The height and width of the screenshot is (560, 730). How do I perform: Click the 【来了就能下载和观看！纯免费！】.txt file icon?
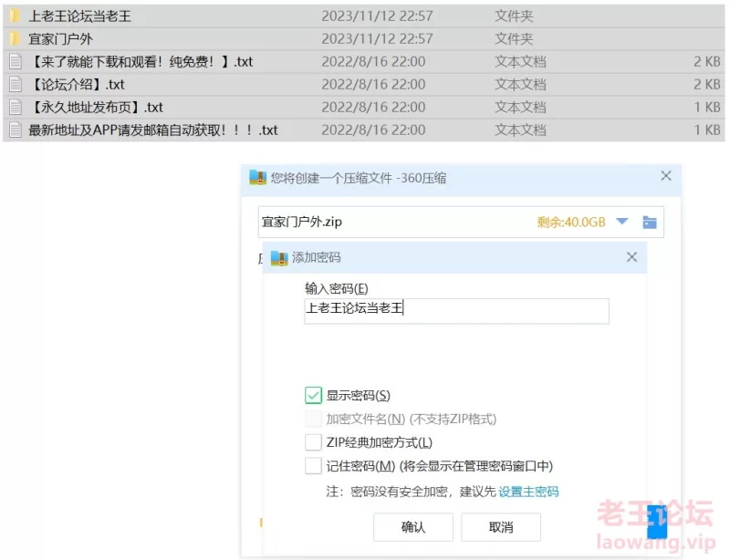(x=16, y=61)
